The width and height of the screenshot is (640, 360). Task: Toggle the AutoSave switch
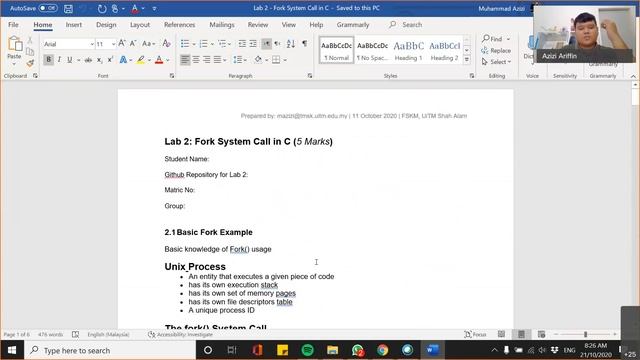coord(48,8)
